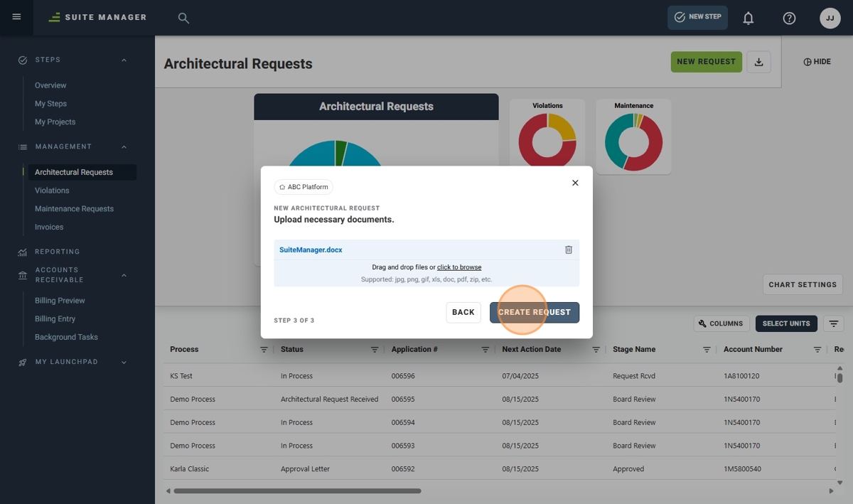Open Background Tasks
853x504 pixels.
tap(66, 337)
